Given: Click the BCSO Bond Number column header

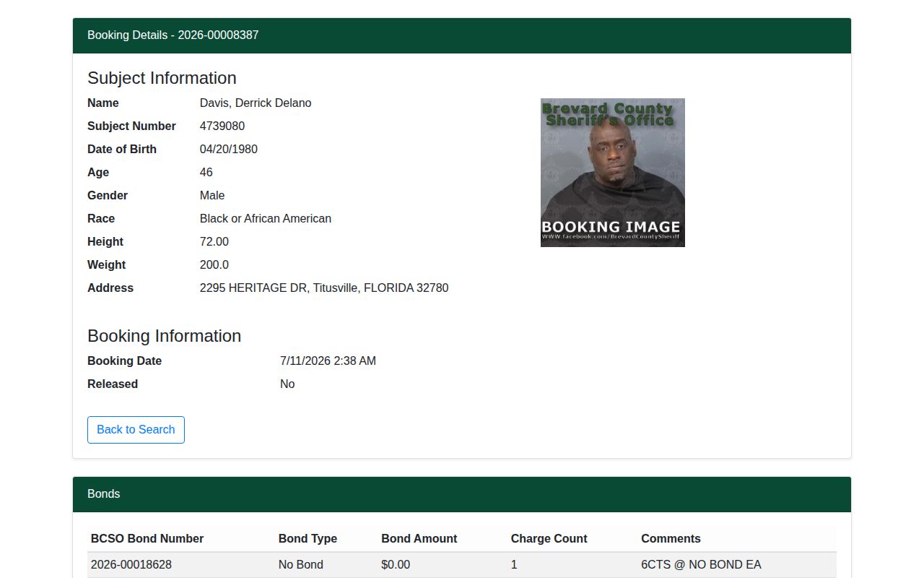Looking at the screenshot, I should coord(147,539).
